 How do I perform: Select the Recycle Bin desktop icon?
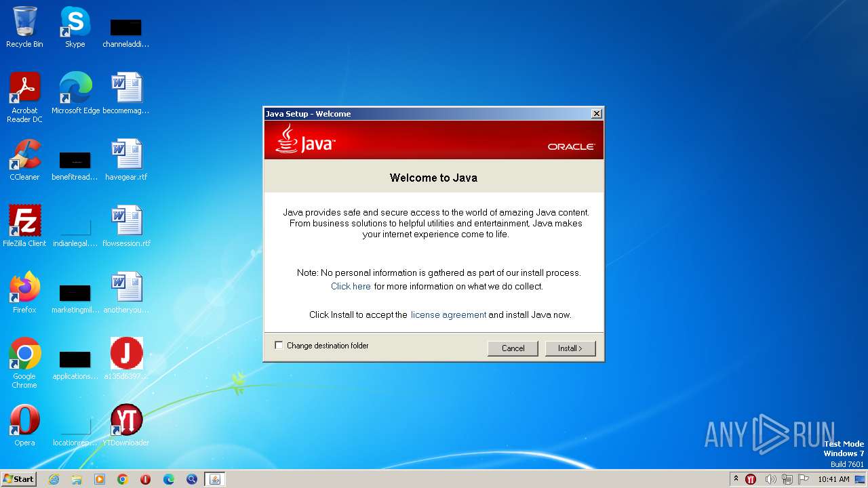24,27
